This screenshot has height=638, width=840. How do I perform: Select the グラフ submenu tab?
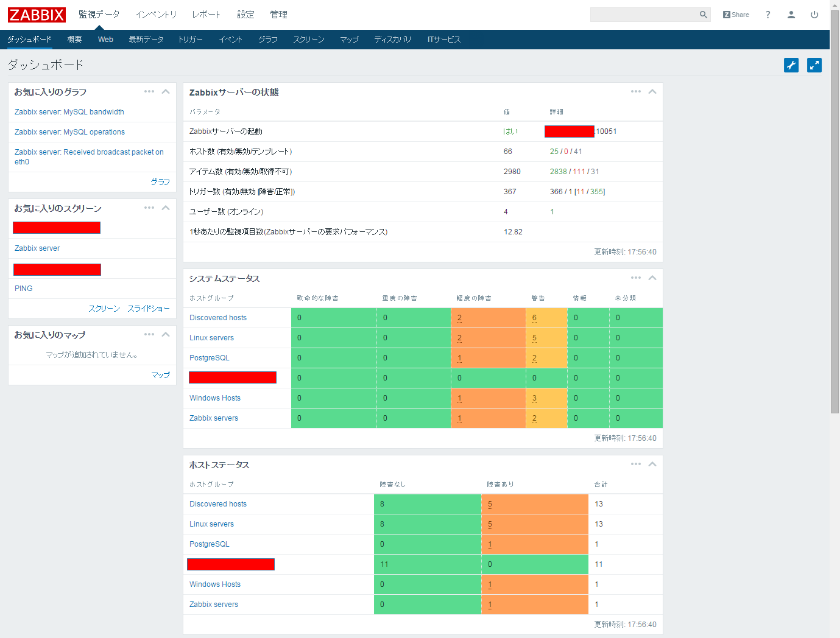(268, 40)
